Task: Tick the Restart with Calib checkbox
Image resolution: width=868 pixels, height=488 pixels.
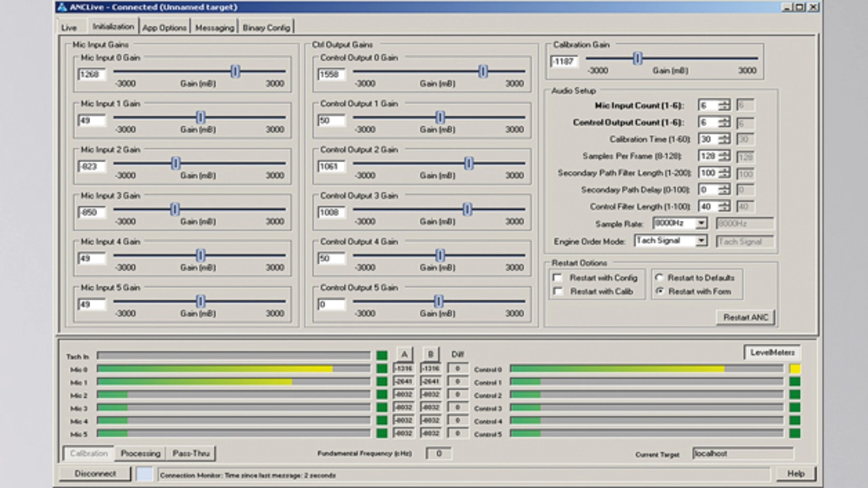Action: click(x=557, y=291)
